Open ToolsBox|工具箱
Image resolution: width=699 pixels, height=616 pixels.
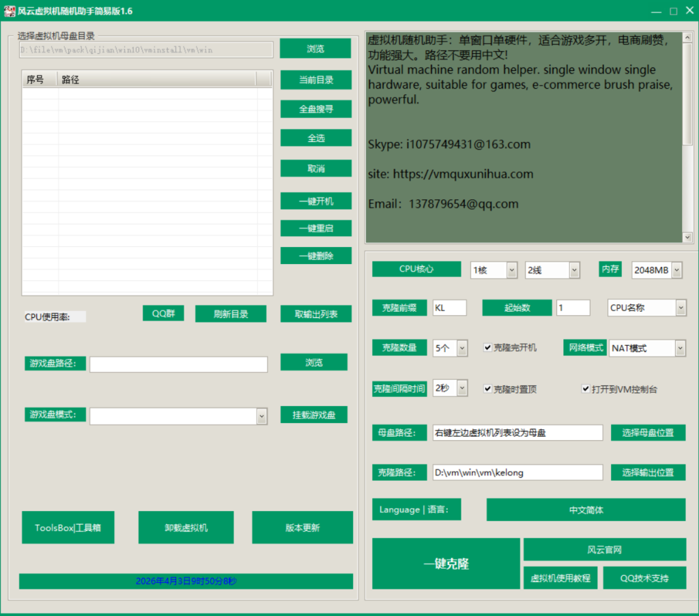point(68,527)
